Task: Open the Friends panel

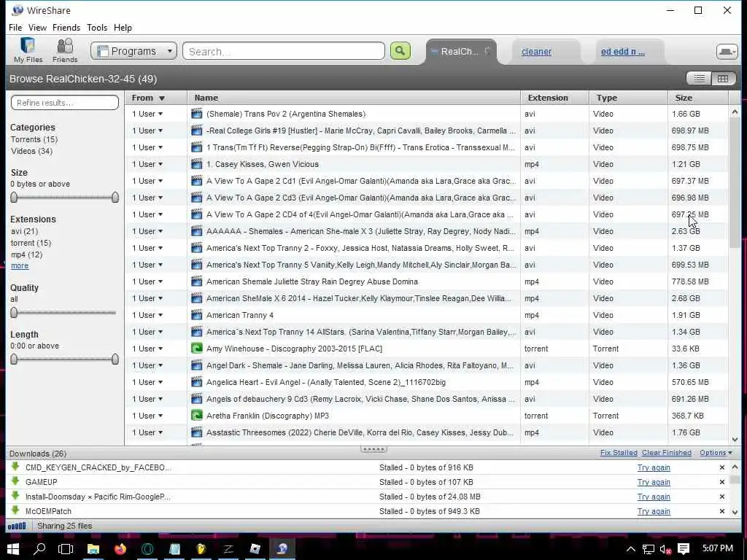Action: point(65,50)
